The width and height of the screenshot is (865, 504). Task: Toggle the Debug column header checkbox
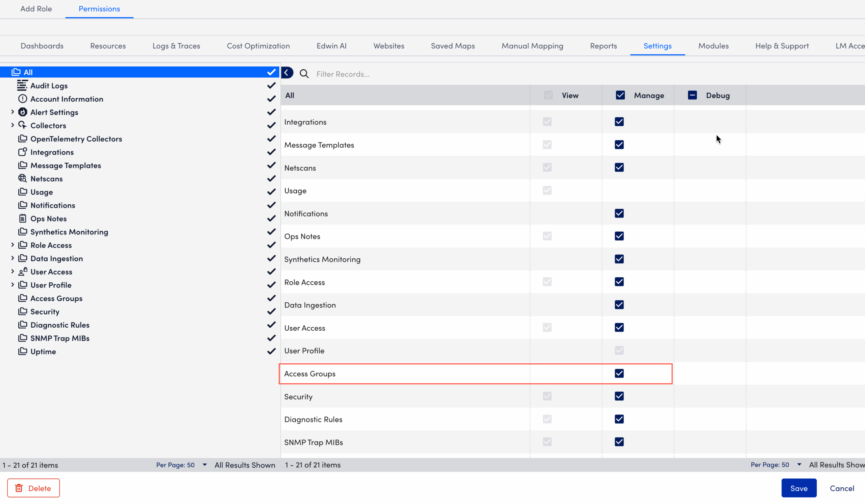pyautogui.click(x=692, y=95)
